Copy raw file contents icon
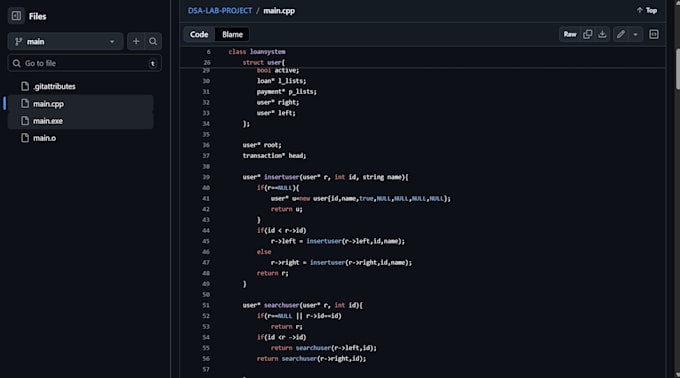This screenshot has width=680, height=378. coord(588,34)
